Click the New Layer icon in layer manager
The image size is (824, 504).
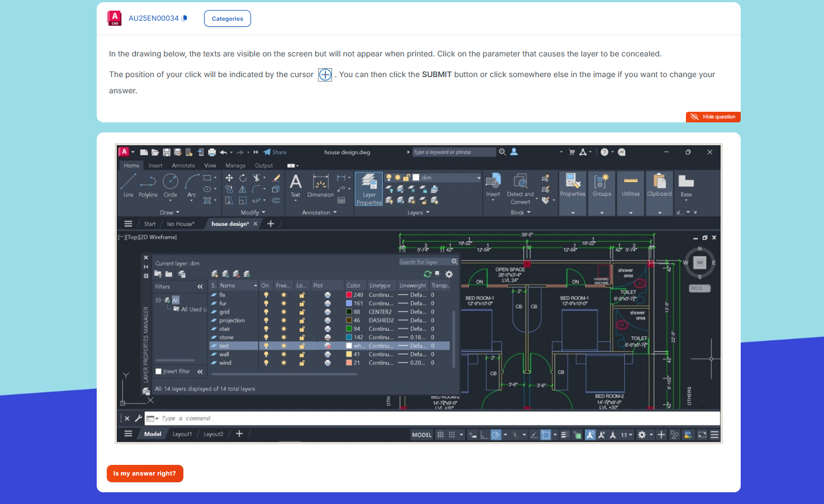click(x=214, y=274)
